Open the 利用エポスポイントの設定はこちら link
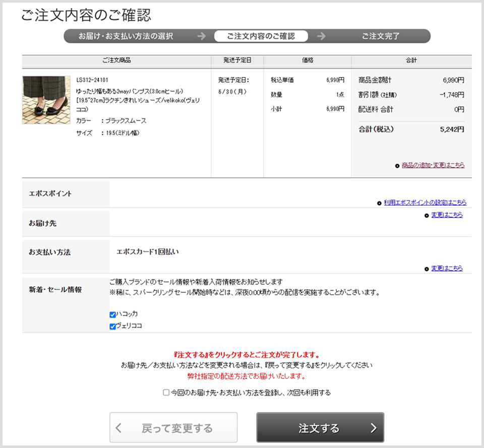Image resolution: width=484 pixels, height=448 pixels. pos(423,203)
